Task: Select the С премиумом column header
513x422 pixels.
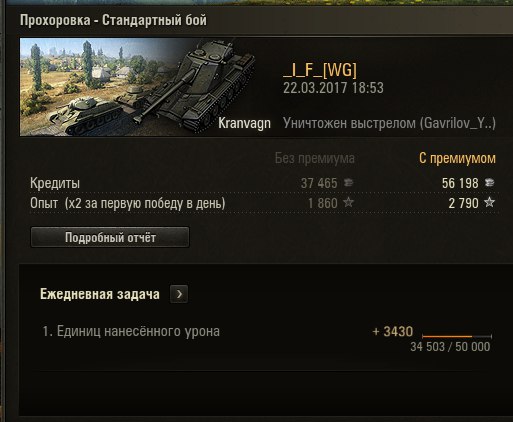Action: 457,158
